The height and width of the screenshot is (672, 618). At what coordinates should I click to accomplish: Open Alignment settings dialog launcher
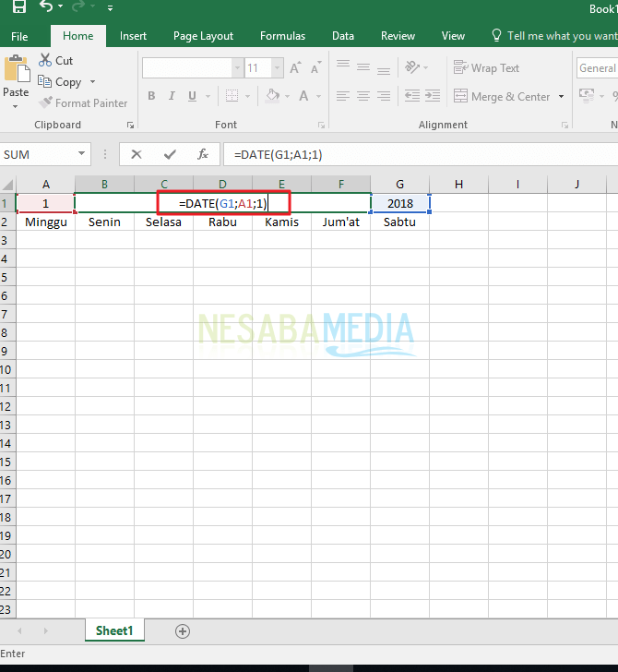coord(565,126)
